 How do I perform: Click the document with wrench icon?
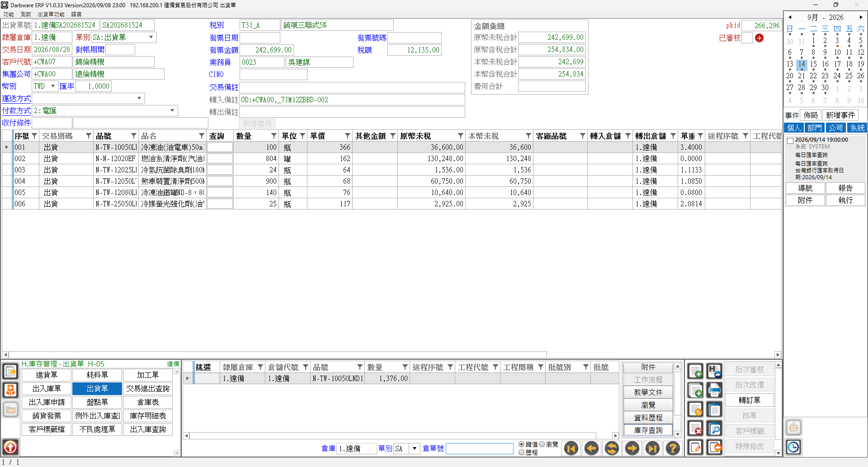(695, 410)
